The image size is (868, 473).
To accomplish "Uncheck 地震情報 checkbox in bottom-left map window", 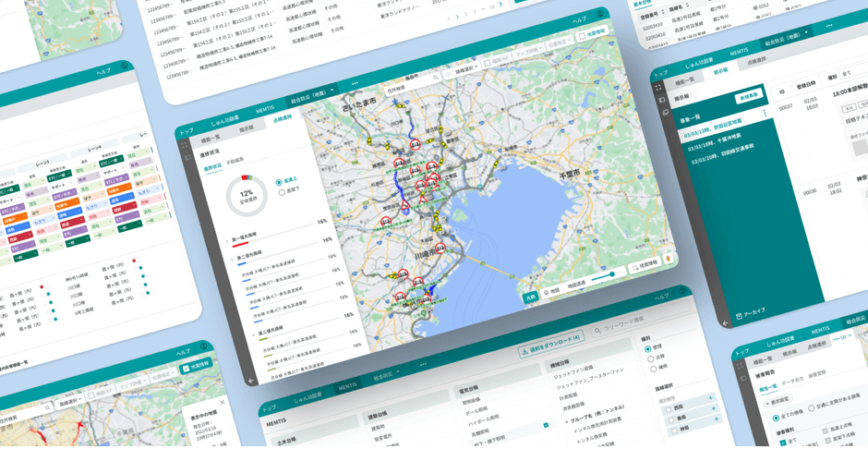I will pos(186,370).
